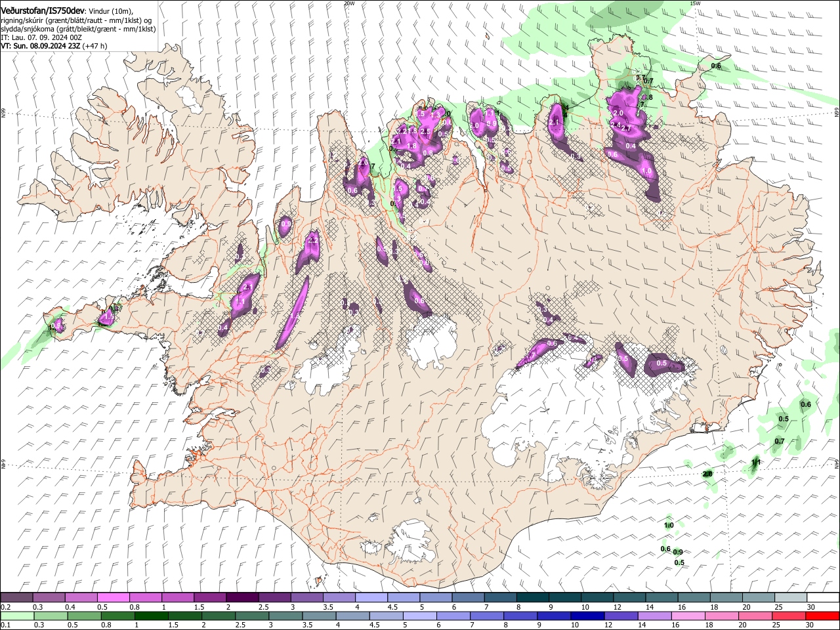The image size is (840, 630).
Task: Pick darkest green lower swatch between 1 and 1.5
Action: [x=151, y=616]
